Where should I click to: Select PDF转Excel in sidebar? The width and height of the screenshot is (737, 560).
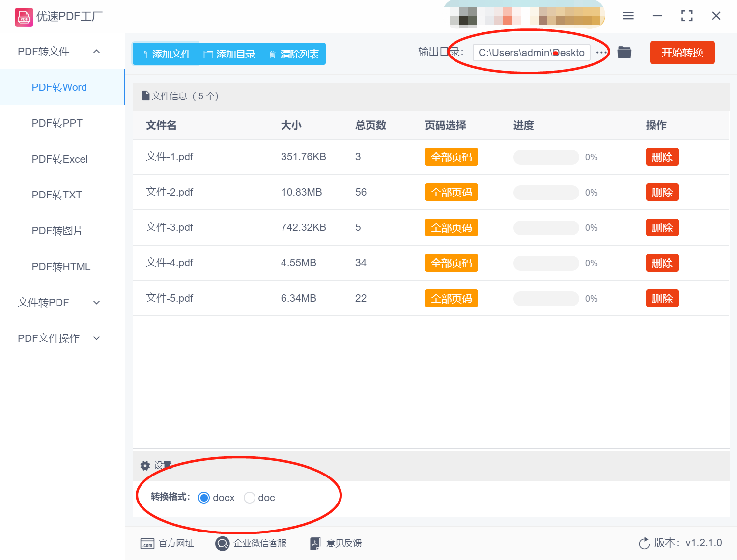pyautogui.click(x=62, y=159)
